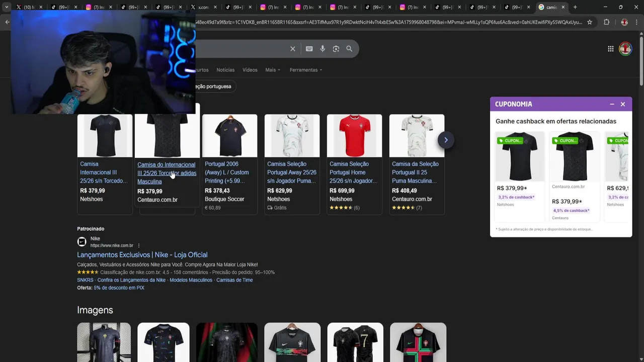
Task: Click Ganhe cashback em ofertas relacionadas heading
Action: pyautogui.click(x=556, y=121)
